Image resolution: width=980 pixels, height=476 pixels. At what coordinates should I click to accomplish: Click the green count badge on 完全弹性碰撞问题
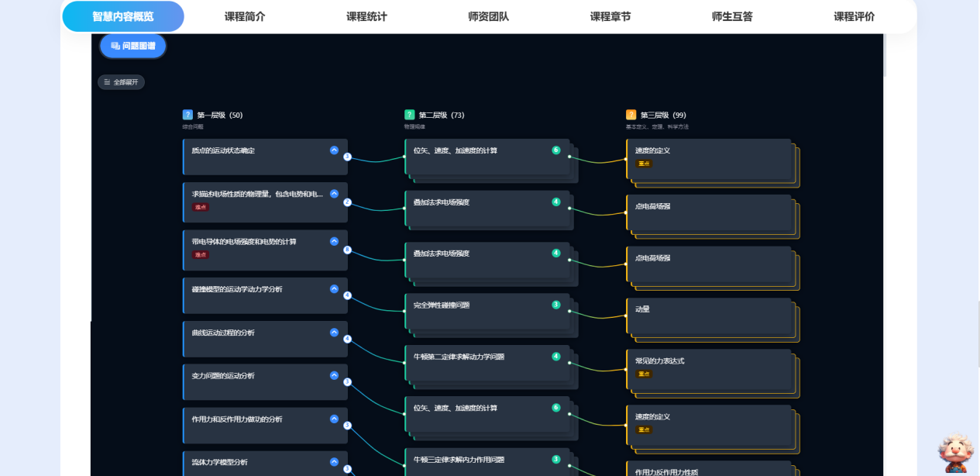pyautogui.click(x=555, y=305)
